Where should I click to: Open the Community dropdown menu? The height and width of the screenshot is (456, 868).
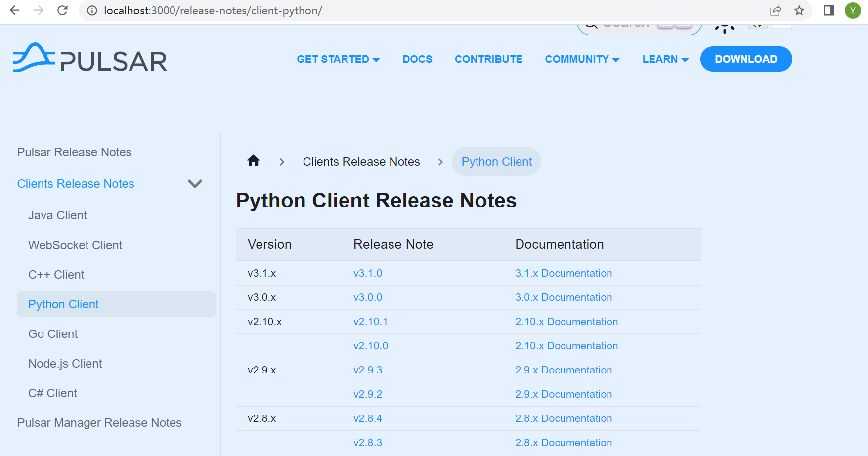point(582,59)
